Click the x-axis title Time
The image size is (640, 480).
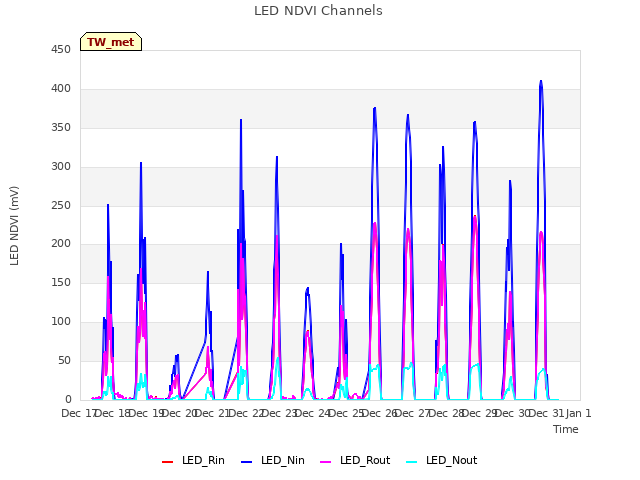pyautogui.click(x=566, y=429)
